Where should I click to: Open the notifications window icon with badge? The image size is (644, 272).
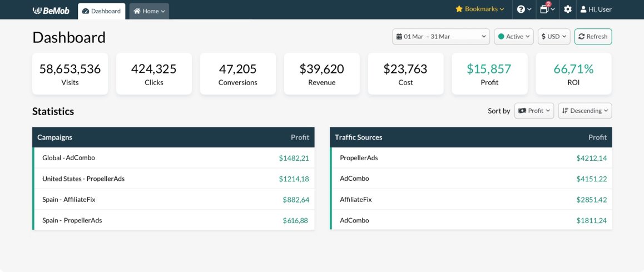pos(547,8)
